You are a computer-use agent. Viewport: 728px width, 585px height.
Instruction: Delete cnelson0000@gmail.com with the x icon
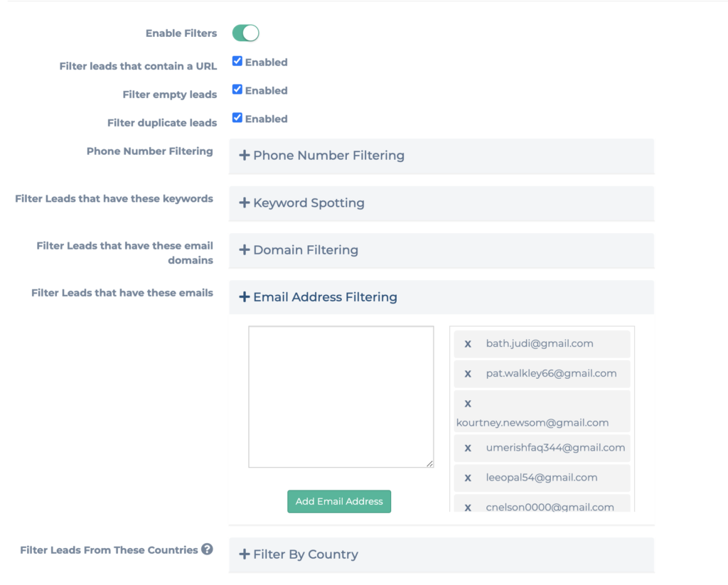point(468,507)
